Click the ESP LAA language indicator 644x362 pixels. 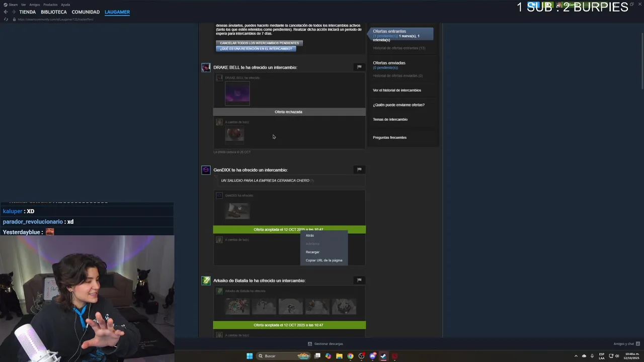tap(602, 356)
